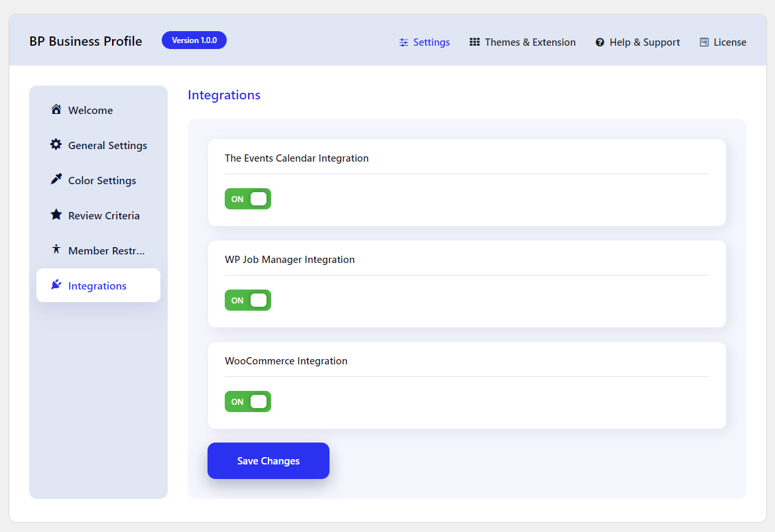This screenshot has width=775, height=532.
Task: Click the Integrations page heading
Action: click(224, 95)
